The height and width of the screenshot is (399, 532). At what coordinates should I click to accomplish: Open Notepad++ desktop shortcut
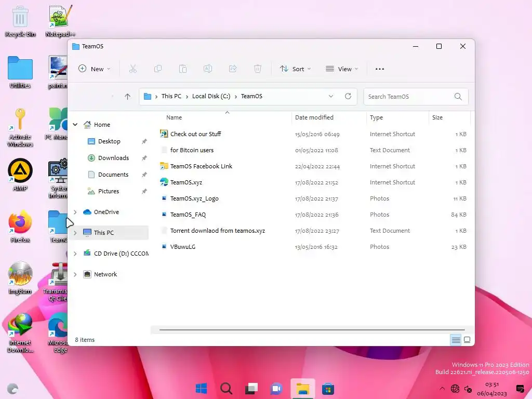tap(60, 21)
